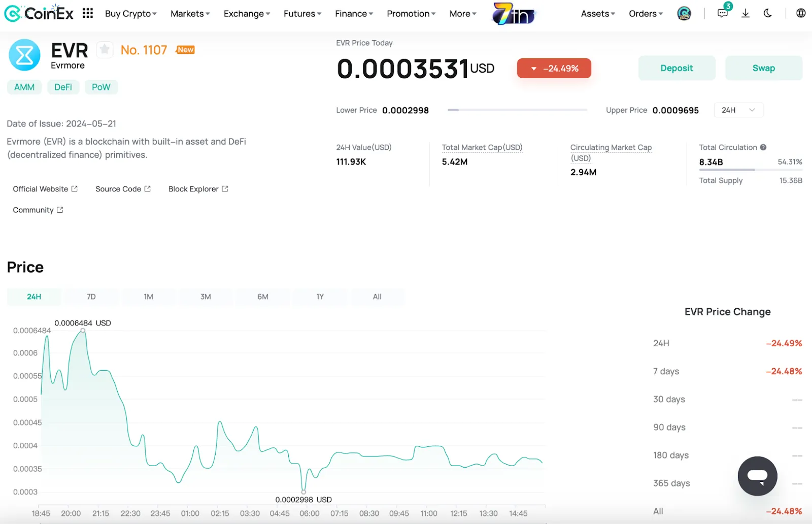Switch chart to 3M

click(206, 297)
